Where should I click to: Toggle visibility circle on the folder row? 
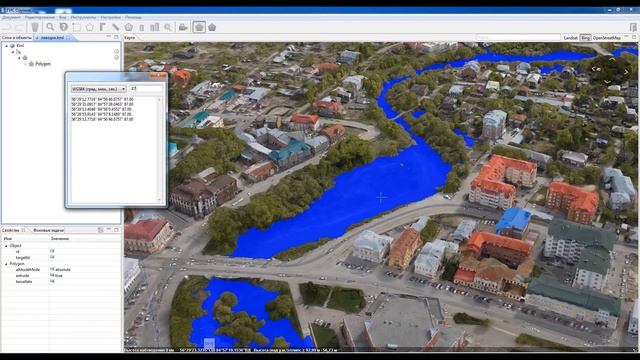click(116, 51)
